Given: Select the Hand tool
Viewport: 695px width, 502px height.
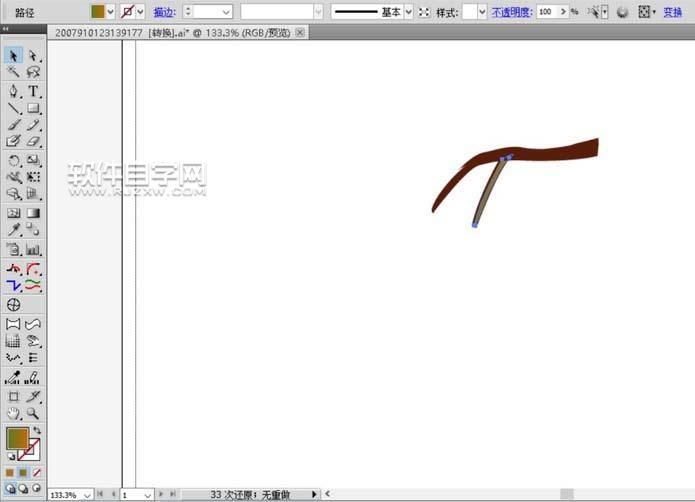Looking at the screenshot, I should (14, 412).
